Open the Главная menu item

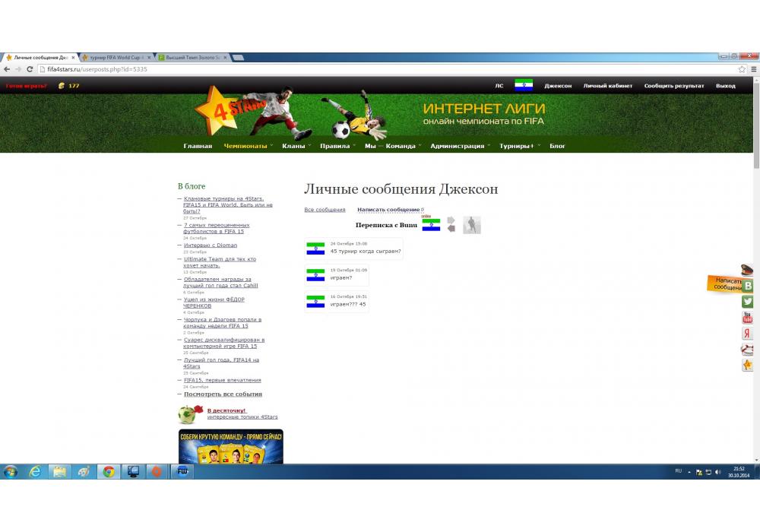click(198, 146)
